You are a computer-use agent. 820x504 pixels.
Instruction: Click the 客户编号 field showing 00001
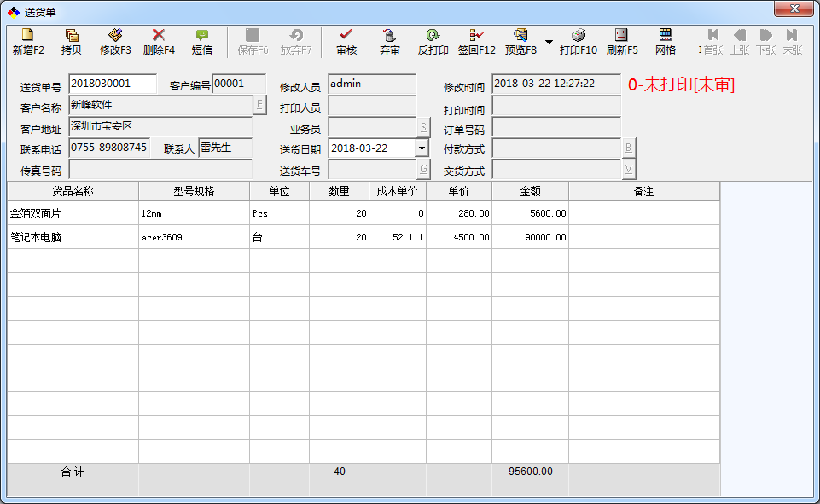239,84
